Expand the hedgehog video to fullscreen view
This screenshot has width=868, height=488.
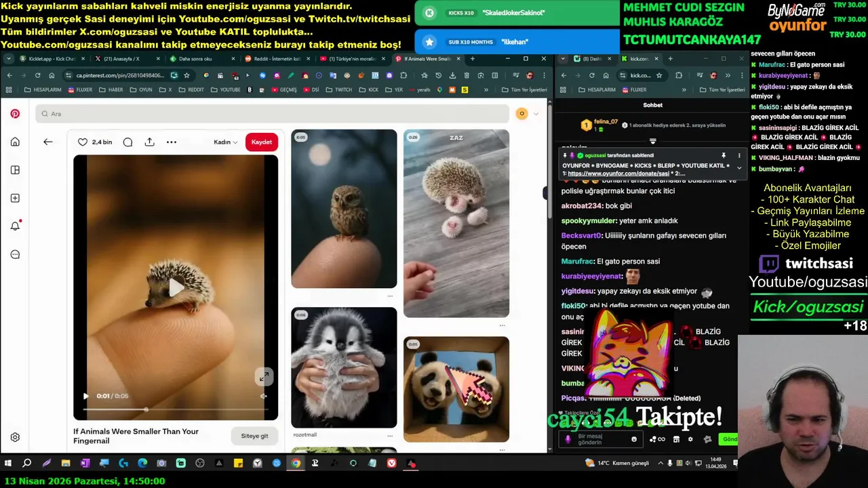(264, 376)
